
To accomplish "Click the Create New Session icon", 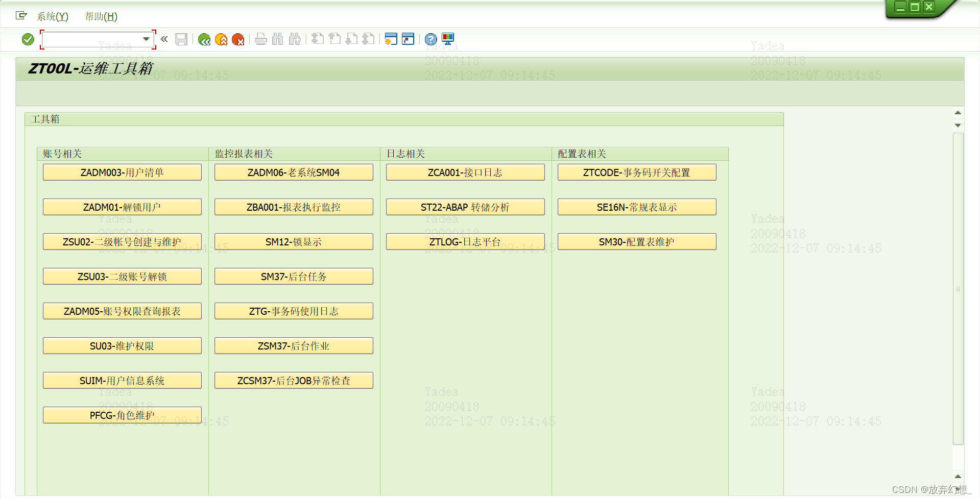I will pos(391,39).
